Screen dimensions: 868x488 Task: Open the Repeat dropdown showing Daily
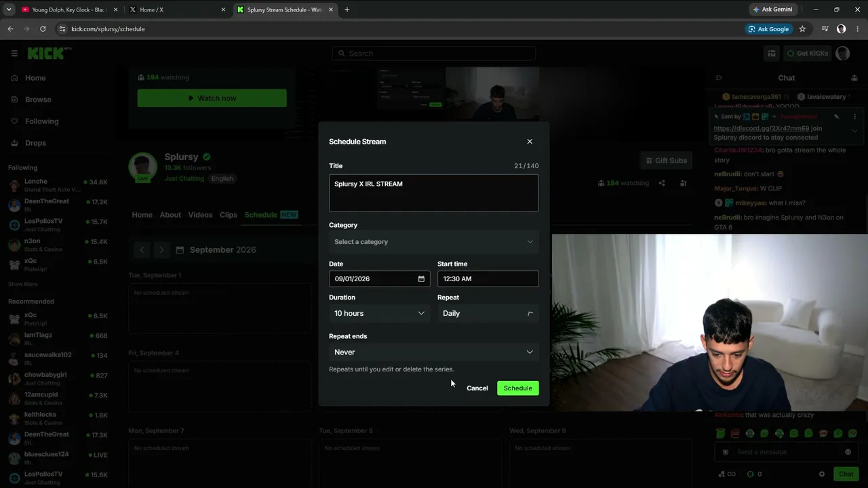tap(488, 313)
